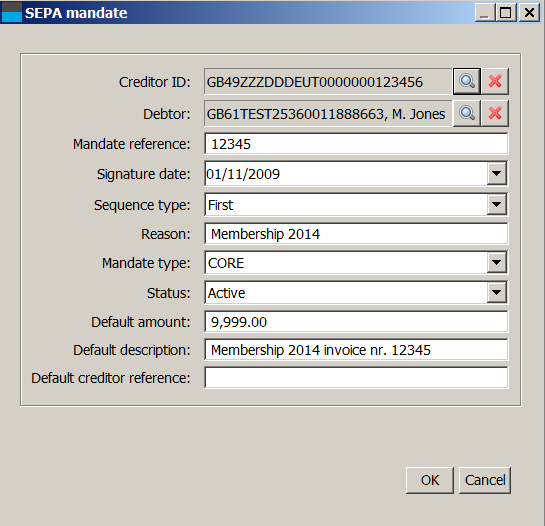Click the SEPA mandate window icon in title bar

coord(12,13)
